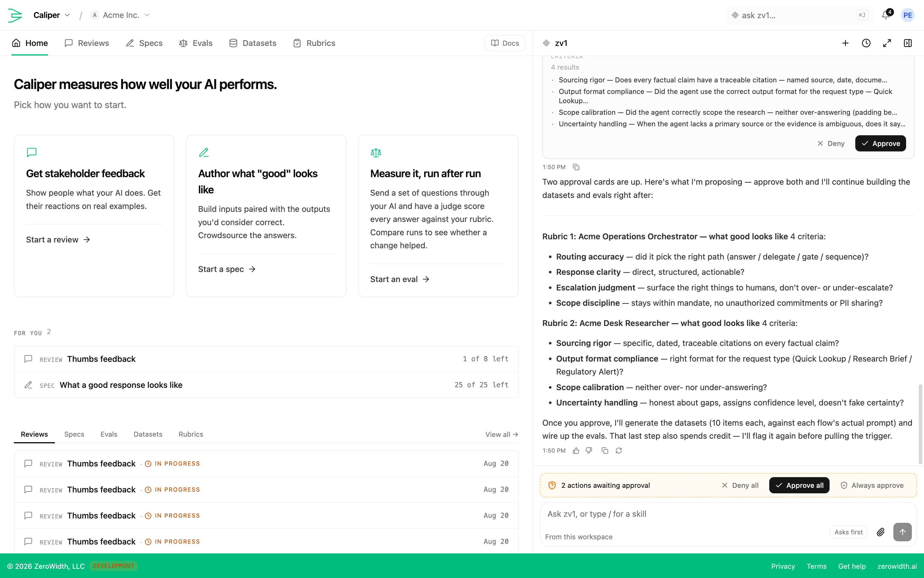Click the speech bubble icon on stakeholder card

(32, 153)
